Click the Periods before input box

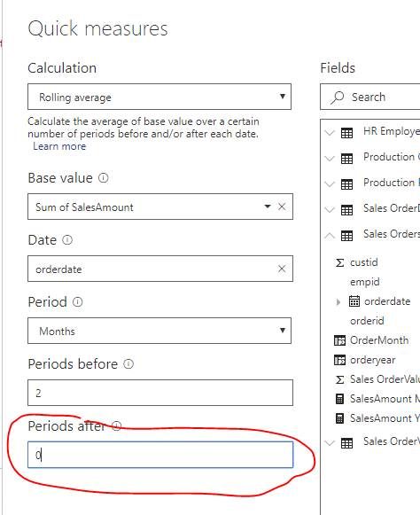[160, 393]
